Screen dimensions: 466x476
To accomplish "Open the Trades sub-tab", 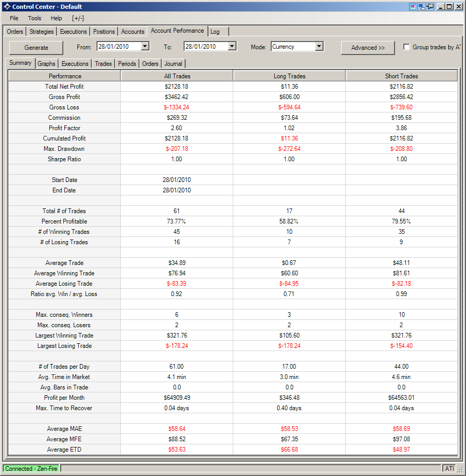I will (x=103, y=64).
